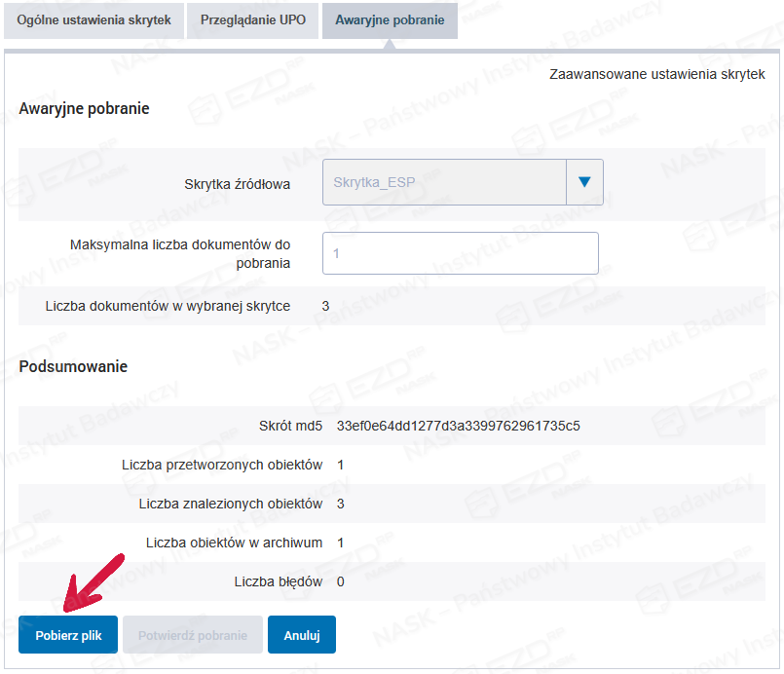Screen dimensions: 784x674
Task: Expand Skrytka źródłowa dropdown arrow
Action: (x=584, y=182)
